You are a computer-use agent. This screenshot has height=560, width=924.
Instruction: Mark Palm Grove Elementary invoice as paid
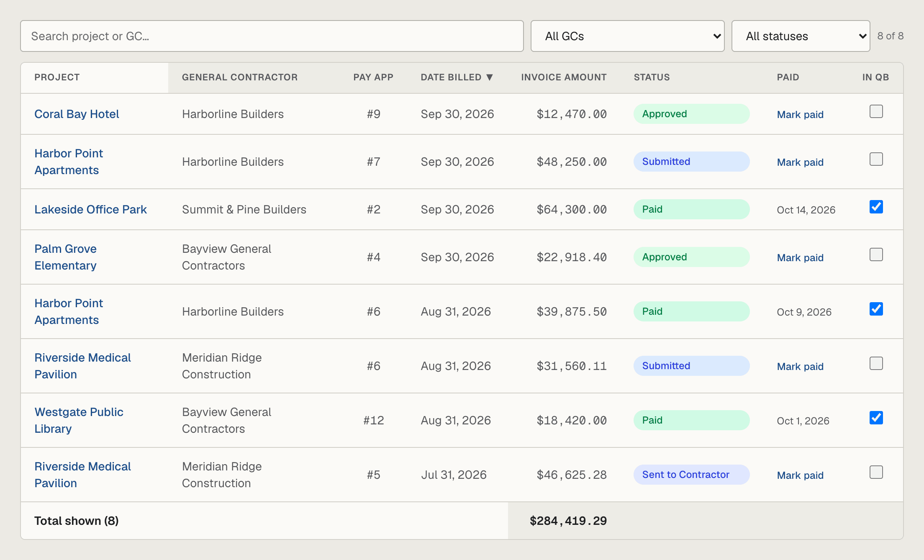[x=800, y=257]
